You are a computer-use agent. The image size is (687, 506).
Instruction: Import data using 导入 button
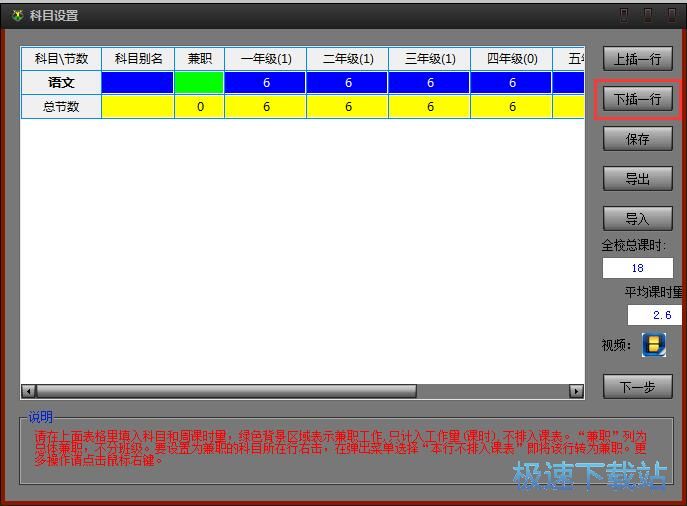click(x=637, y=218)
